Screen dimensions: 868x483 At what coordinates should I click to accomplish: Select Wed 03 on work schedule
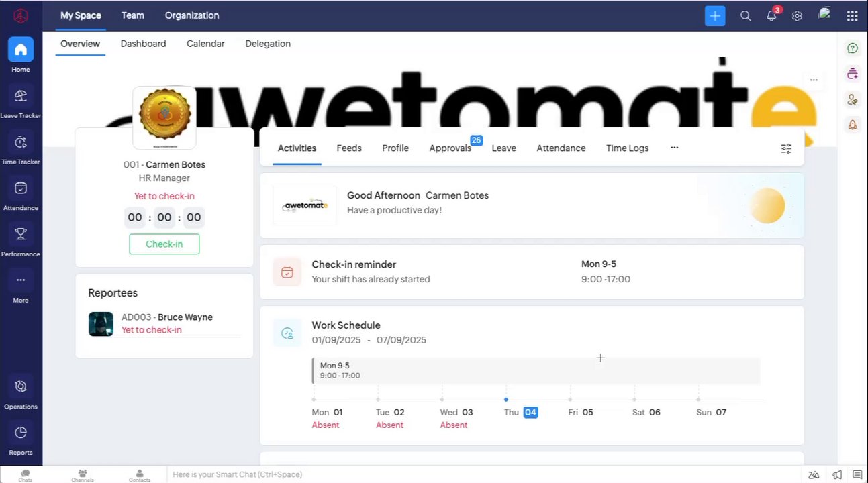pyautogui.click(x=456, y=412)
